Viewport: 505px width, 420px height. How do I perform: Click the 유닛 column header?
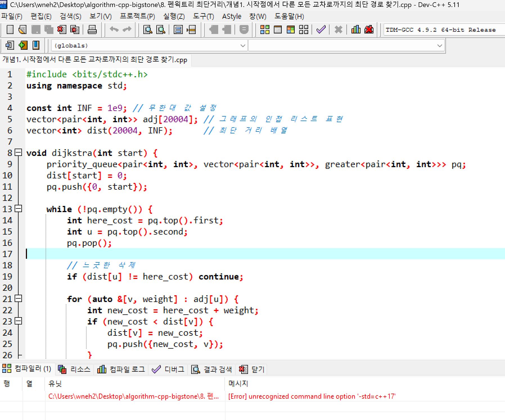(x=135, y=383)
